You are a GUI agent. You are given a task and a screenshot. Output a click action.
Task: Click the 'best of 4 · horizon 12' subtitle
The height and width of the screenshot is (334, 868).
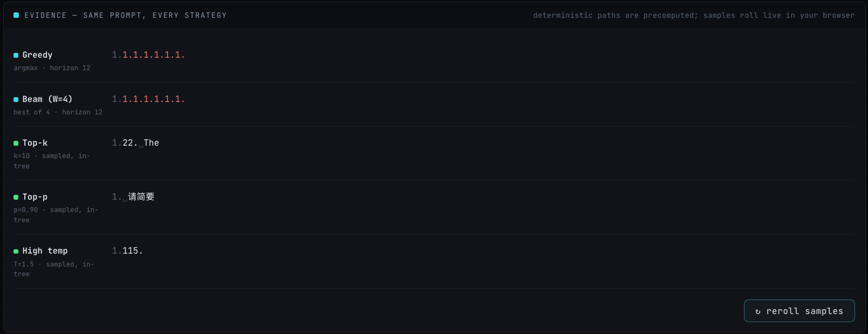(x=58, y=112)
